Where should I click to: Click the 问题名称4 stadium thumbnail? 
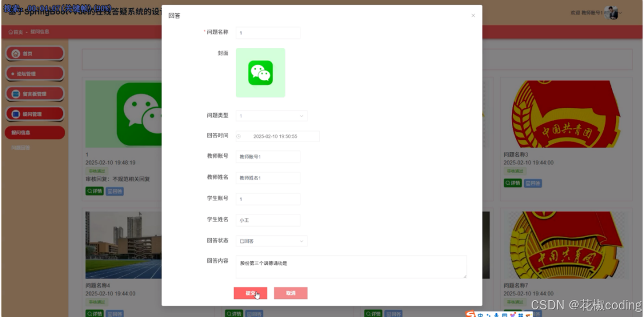123,245
